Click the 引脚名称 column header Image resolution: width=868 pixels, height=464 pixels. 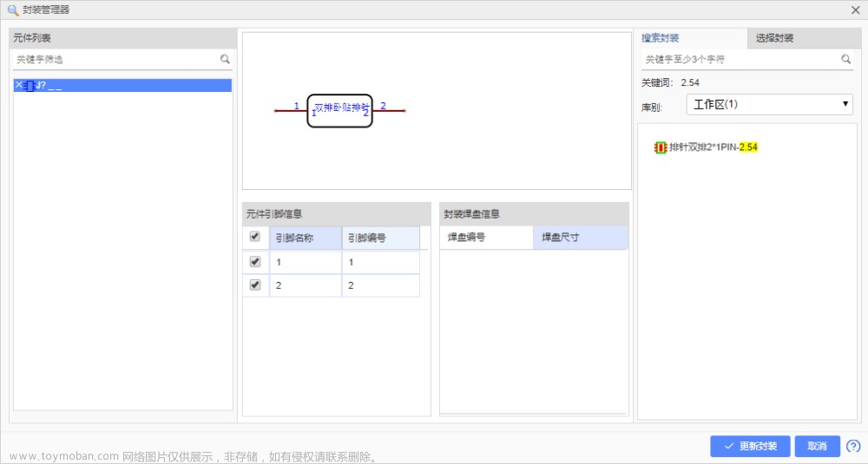pyautogui.click(x=305, y=238)
